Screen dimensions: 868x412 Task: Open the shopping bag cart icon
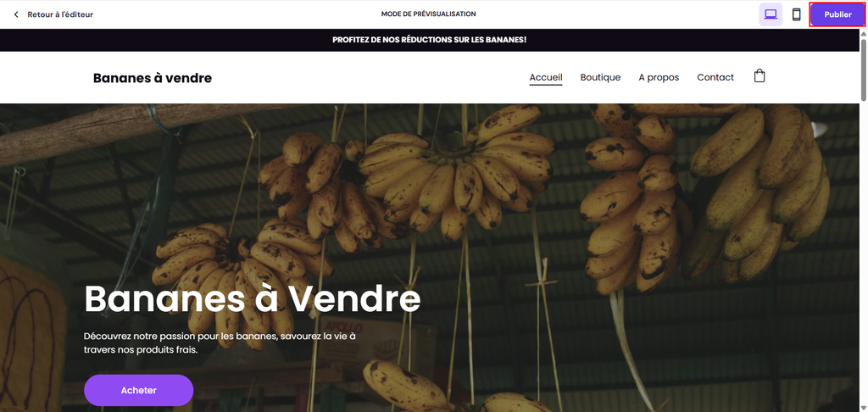pos(759,75)
